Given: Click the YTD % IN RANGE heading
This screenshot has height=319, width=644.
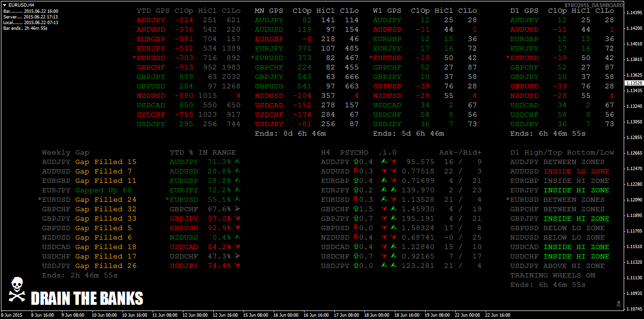Looking at the screenshot, I should 203,152.
